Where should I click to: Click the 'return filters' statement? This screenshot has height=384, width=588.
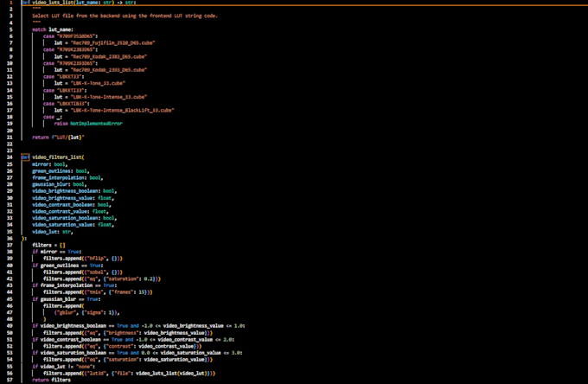click(51, 380)
